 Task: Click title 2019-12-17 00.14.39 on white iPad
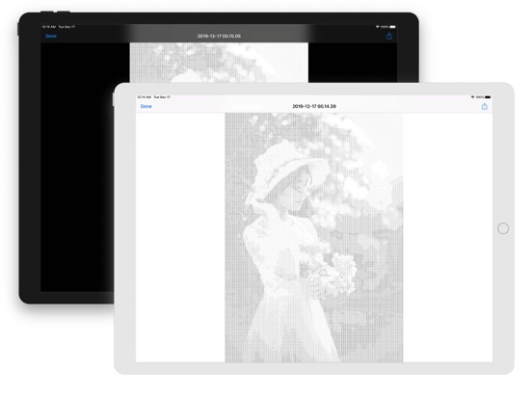tap(314, 106)
